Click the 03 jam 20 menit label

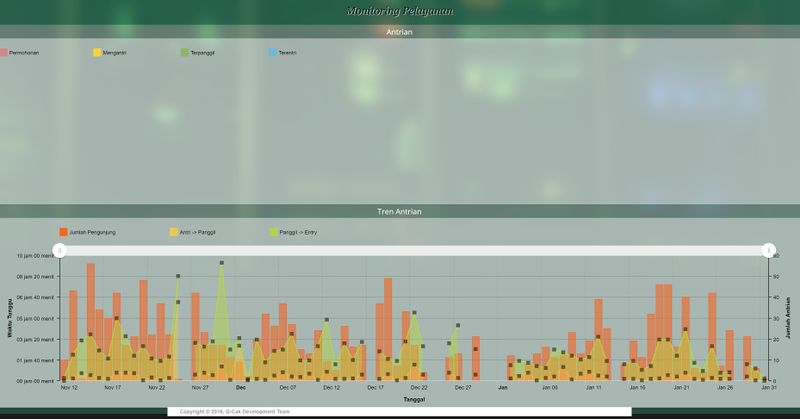(35, 339)
